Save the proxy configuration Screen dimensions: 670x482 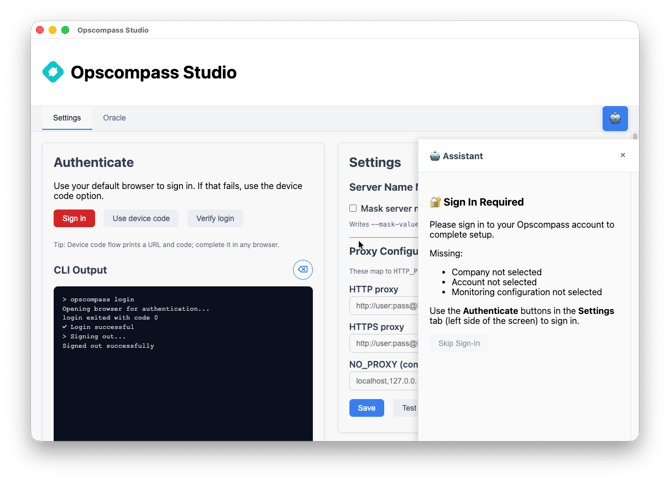point(366,408)
